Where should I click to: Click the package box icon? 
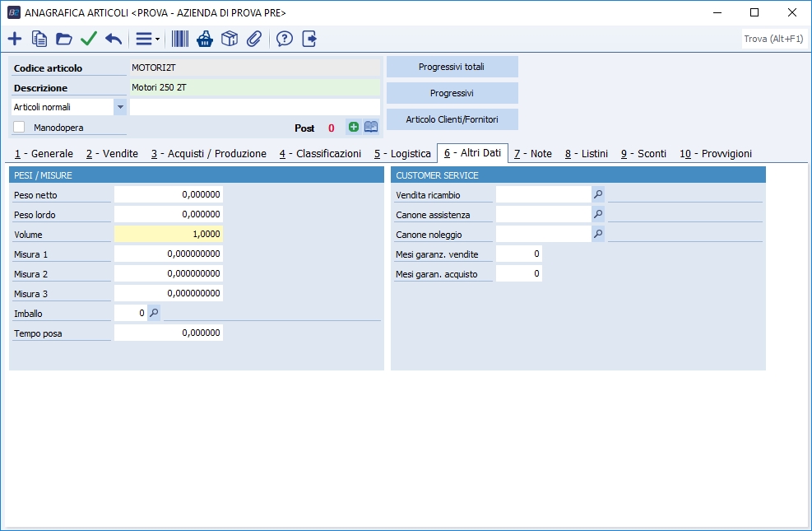point(230,39)
